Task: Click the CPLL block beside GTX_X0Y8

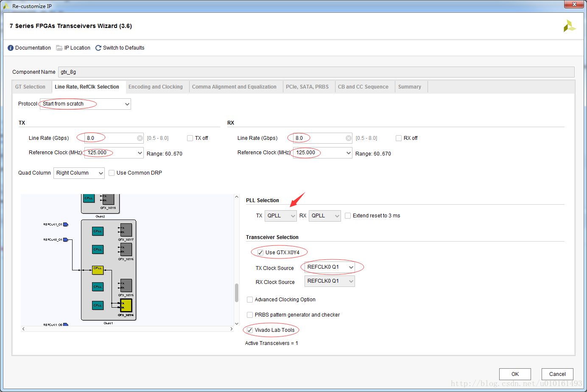Action: pyautogui.click(x=89, y=198)
